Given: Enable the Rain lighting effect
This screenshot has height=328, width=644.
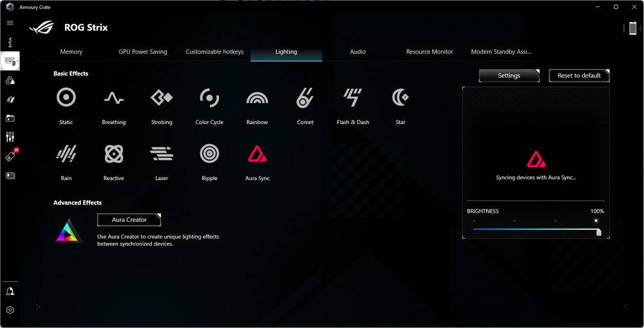Looking at the screenshot, I should pyautogui.click(x=66, y=154).
